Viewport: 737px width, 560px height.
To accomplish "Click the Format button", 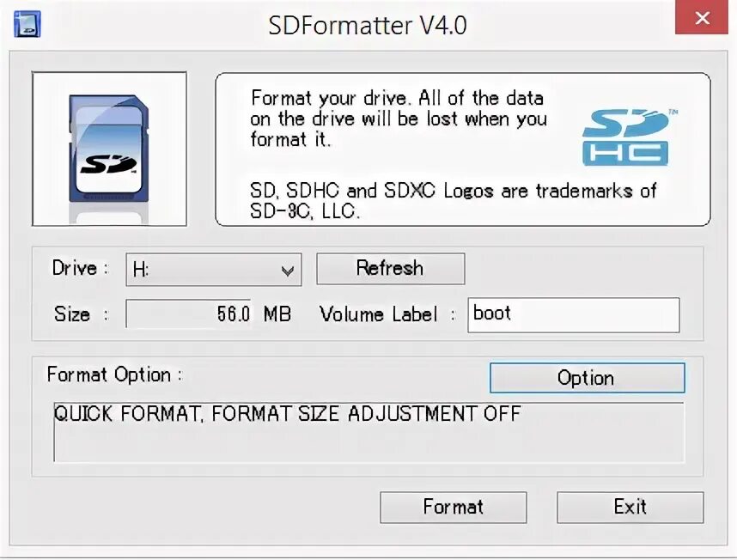I will [x=453, y=508].
